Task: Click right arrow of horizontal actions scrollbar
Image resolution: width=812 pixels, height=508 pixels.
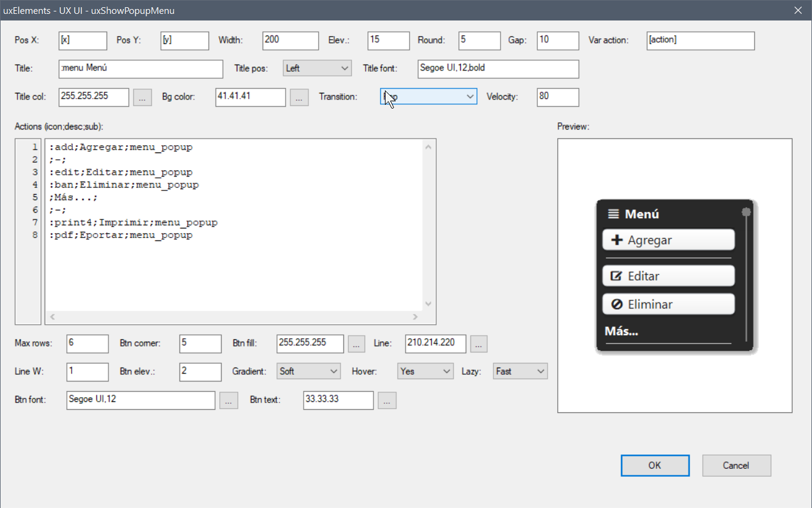Action: pyautogui.click(x=415, y=317)
